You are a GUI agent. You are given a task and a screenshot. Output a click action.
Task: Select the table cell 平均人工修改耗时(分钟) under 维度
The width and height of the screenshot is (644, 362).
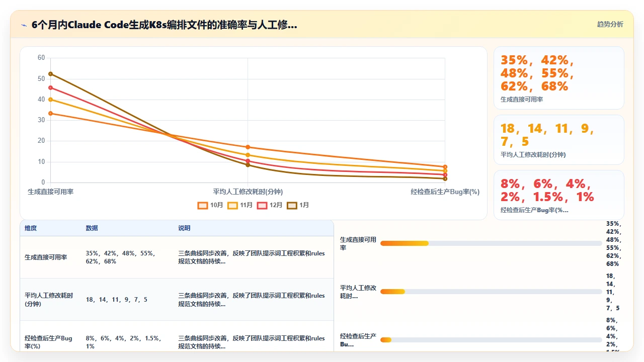tap(49, 300)
